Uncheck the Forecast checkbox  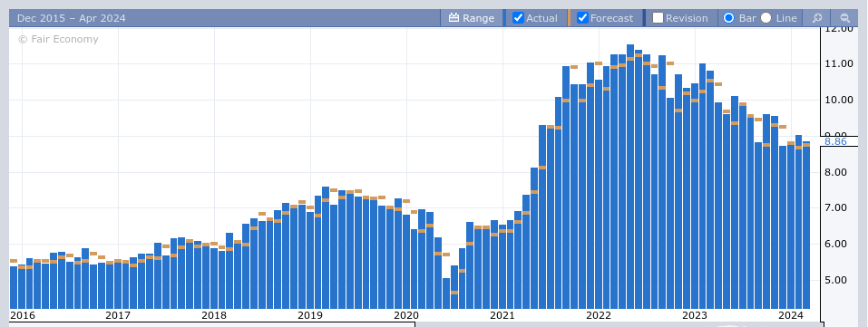point(582,18)
